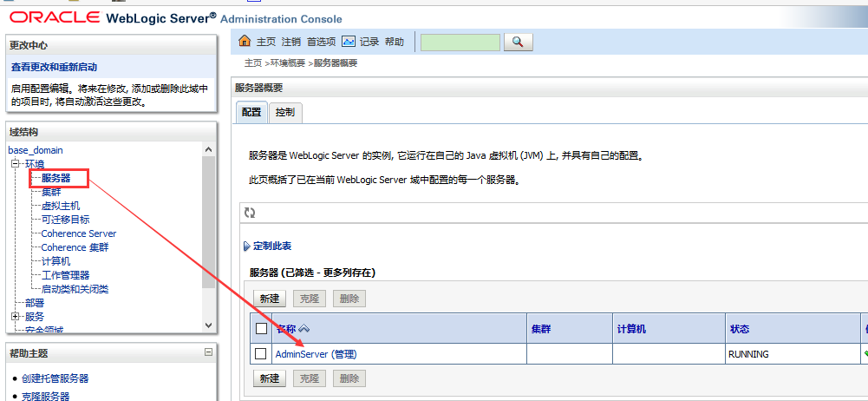Select Coherence Server in the tree

[x=79, y=233]
